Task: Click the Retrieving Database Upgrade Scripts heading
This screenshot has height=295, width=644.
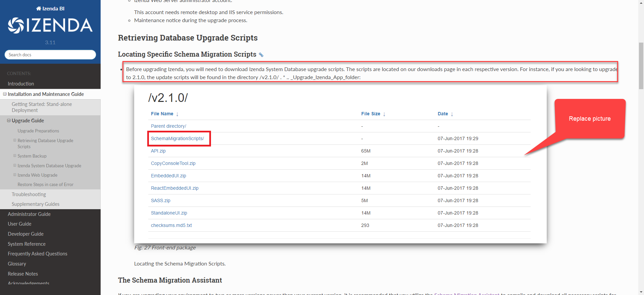Action: (x=188, y=38)
